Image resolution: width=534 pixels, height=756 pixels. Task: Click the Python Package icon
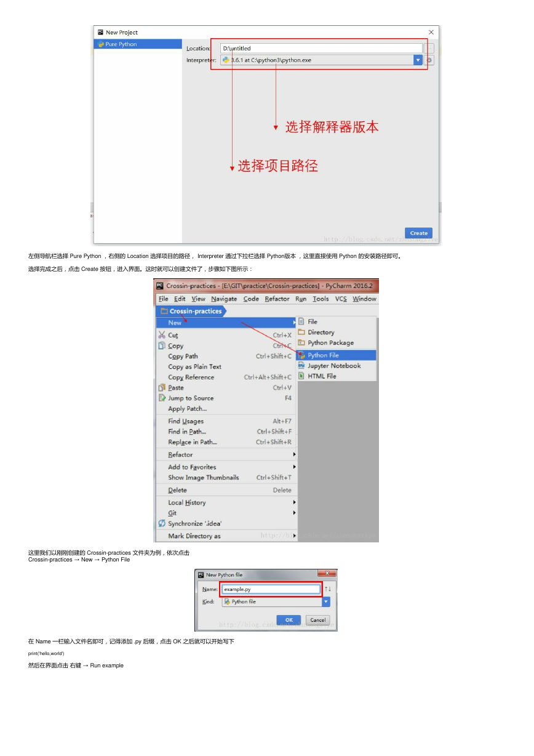point(301,342)
